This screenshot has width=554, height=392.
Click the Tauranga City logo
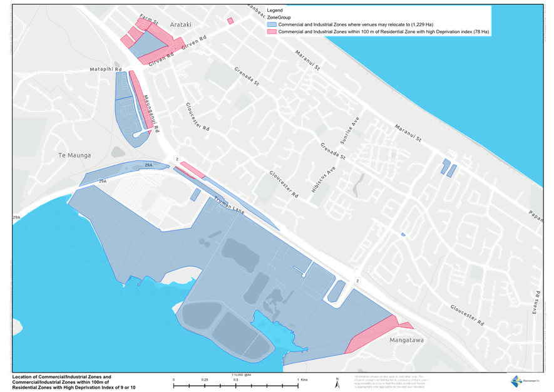point(525,381)
